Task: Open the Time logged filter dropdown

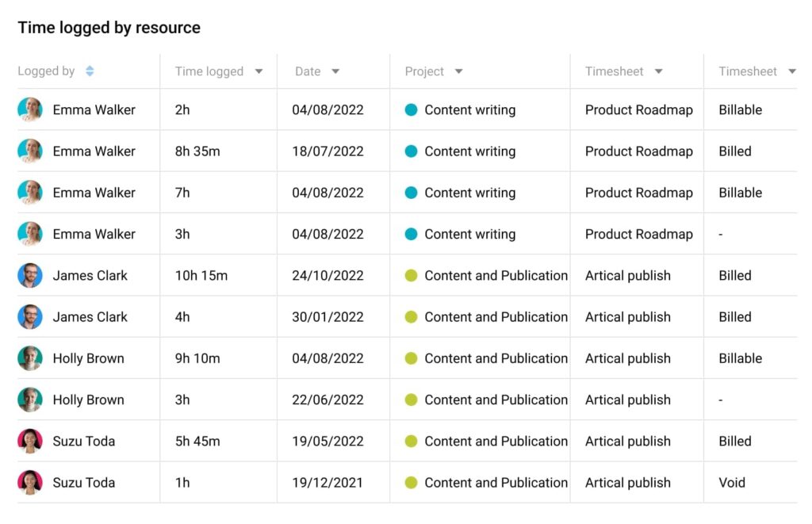Action: tap(259, 71)
